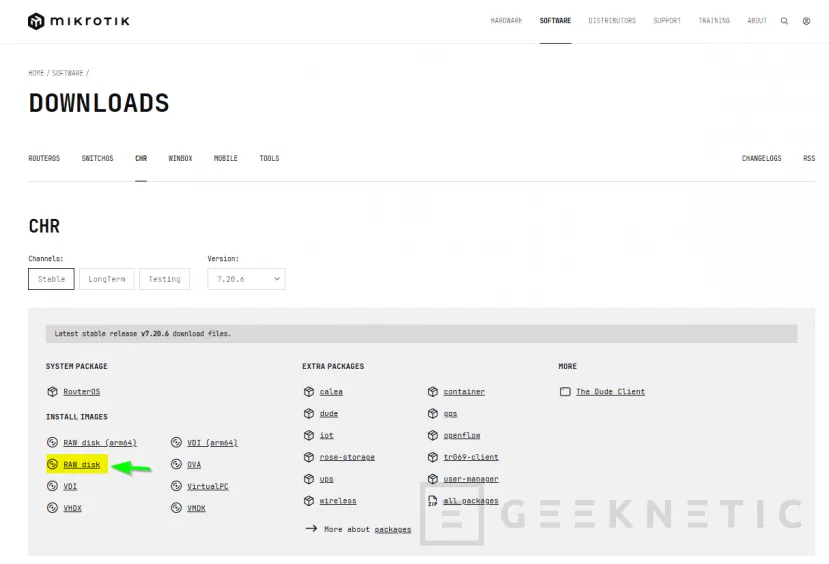
Task: Click the container package icon
Action: point(433,392)
